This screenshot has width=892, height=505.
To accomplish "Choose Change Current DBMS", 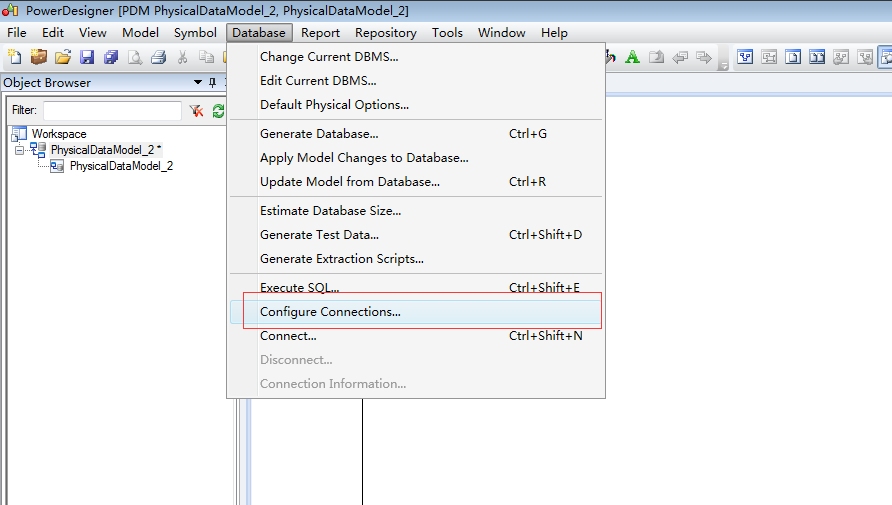I will (x=416, y=57).
